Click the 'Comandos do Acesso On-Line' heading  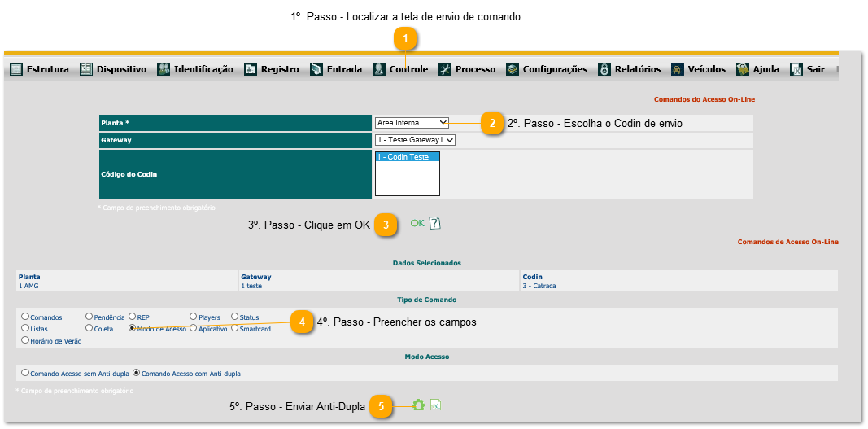(704, 100)
